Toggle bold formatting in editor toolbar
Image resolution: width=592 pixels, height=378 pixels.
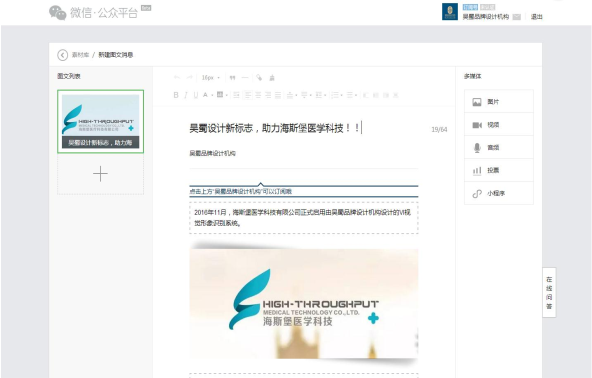coord(176,95)
